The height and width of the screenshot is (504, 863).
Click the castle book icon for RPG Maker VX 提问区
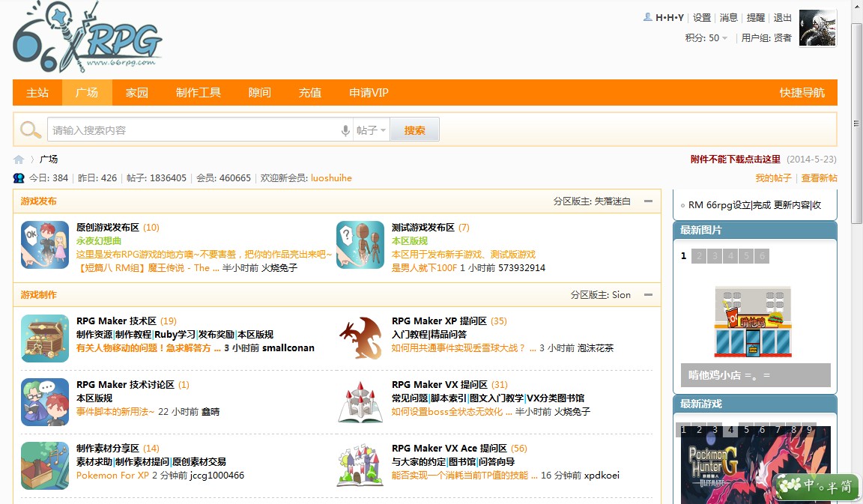(x=360, y=402)
